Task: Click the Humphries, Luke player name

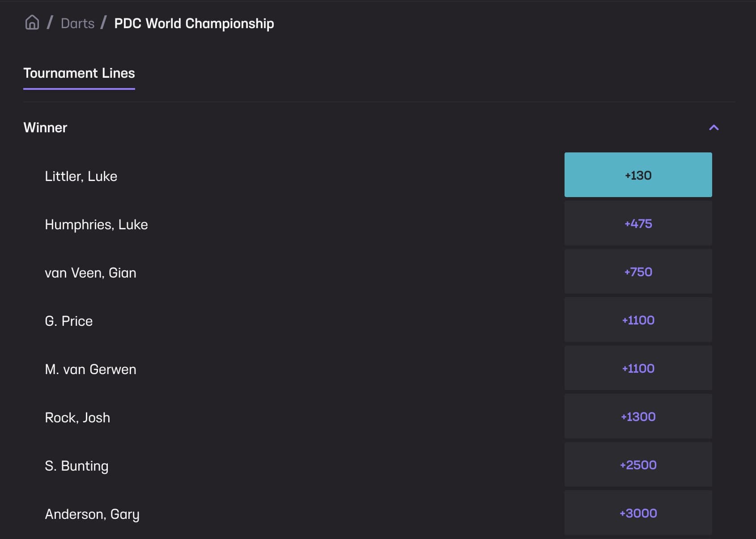Action: coord(96,224)
